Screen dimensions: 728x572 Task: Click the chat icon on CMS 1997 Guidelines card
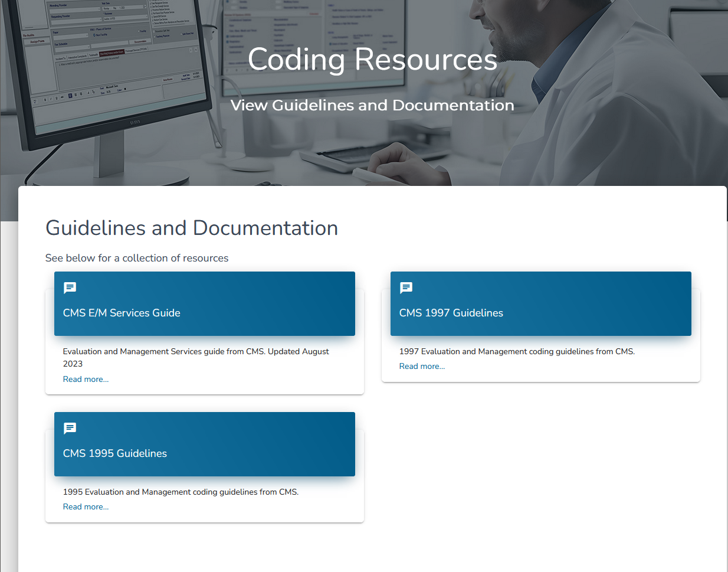406,287
